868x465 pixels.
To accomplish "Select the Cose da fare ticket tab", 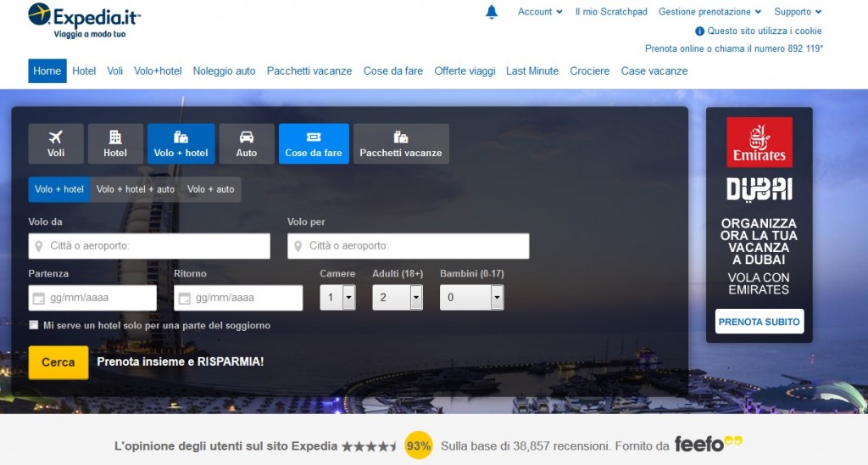I will pos(314,143).
